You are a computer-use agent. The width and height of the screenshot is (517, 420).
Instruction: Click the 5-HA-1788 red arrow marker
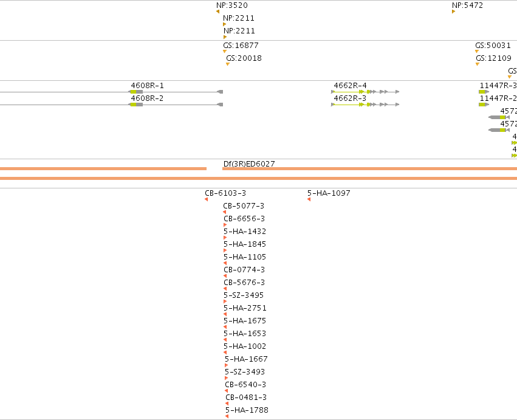pos(227,416)
